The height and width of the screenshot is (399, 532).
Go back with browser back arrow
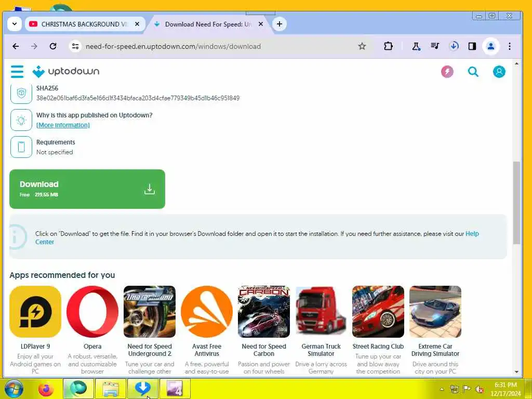click(16, 46)
